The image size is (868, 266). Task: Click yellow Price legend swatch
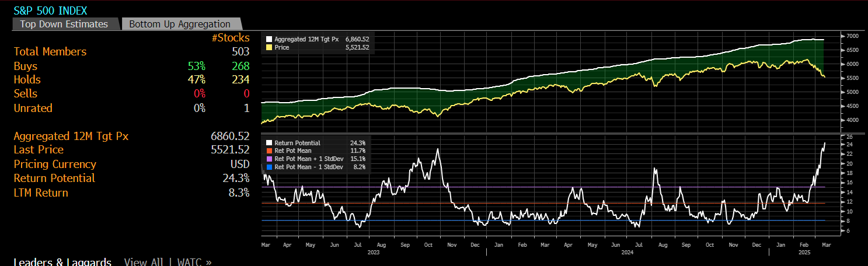269,47
